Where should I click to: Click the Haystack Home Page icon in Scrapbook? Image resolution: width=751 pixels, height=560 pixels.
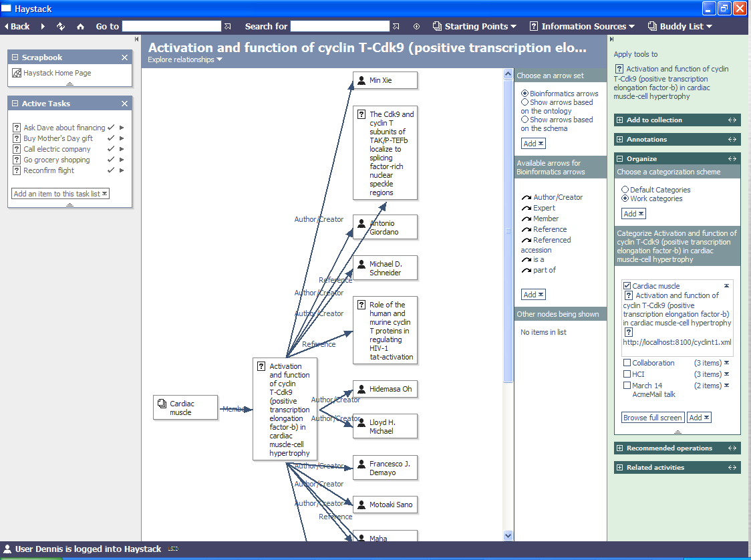click(17, 73)
